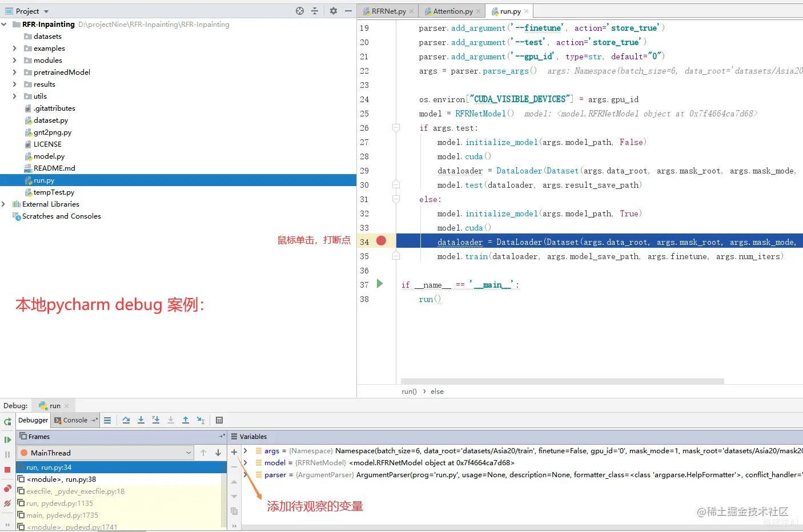Open View Breakpoints icon

click(7, 489)
